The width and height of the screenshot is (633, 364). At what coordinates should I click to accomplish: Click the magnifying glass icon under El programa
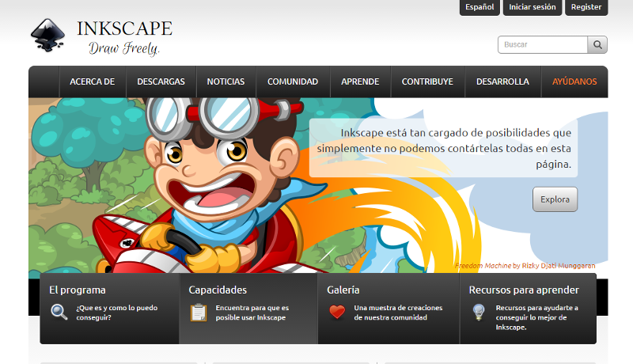[x=59, y=312]
